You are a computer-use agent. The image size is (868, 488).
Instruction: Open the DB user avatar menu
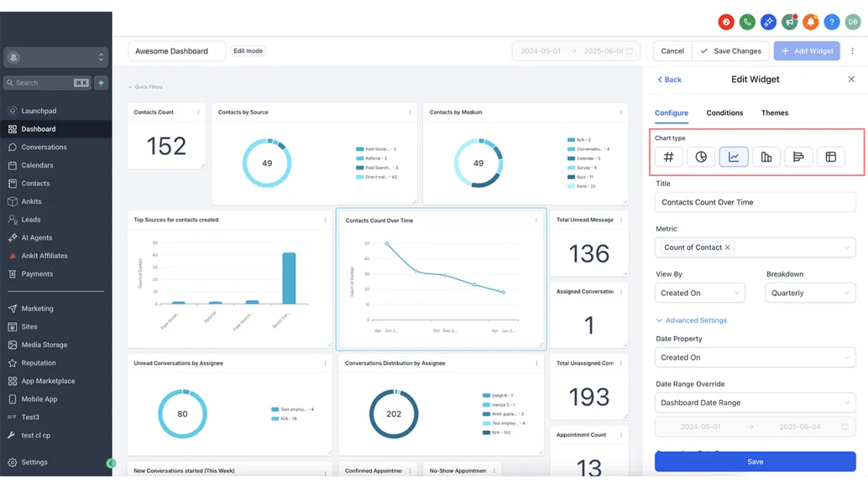pos(853,22)
